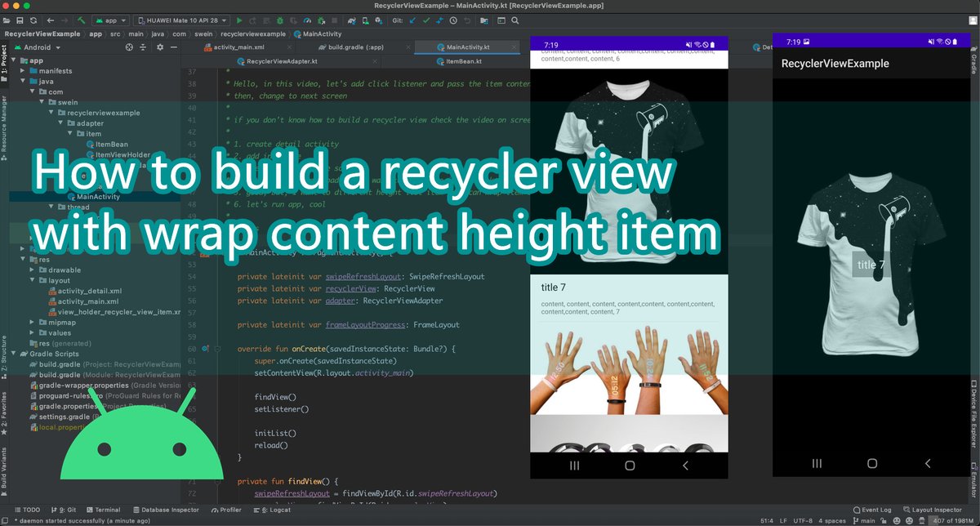Show Git history clock icon
The height and width of the screenshot is (526, 980).
(454, 20)
